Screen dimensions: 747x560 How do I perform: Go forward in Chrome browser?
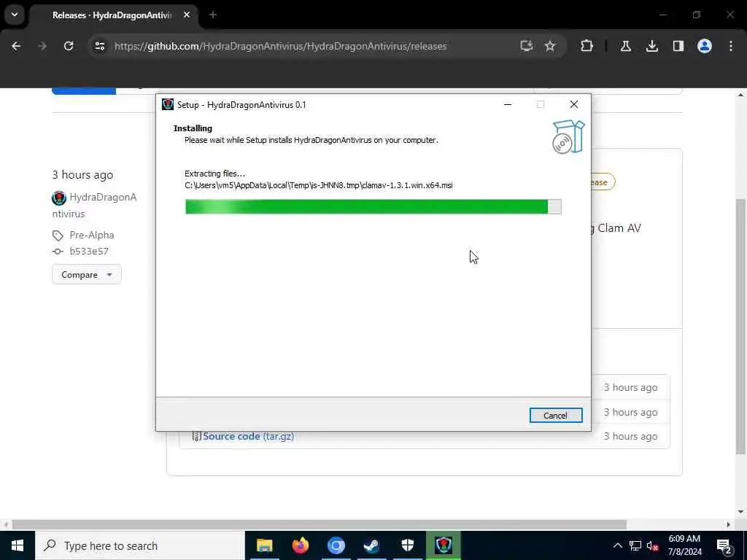[x=42, y=46]
